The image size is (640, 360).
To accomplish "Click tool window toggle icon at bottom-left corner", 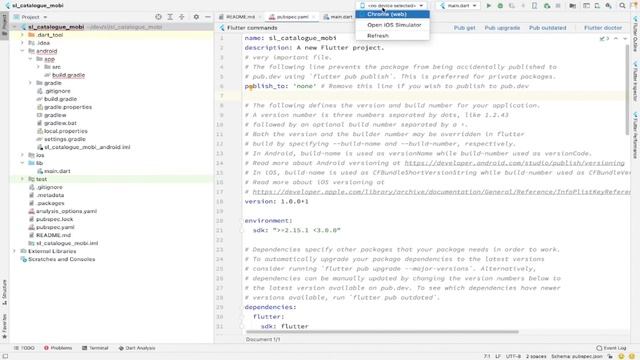I will (x=5, y=356).
